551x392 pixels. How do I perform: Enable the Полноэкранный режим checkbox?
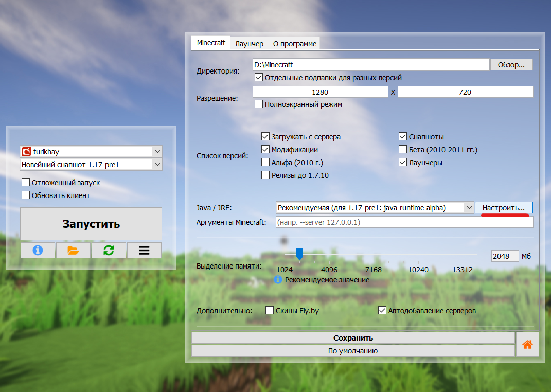coord(259,104)
